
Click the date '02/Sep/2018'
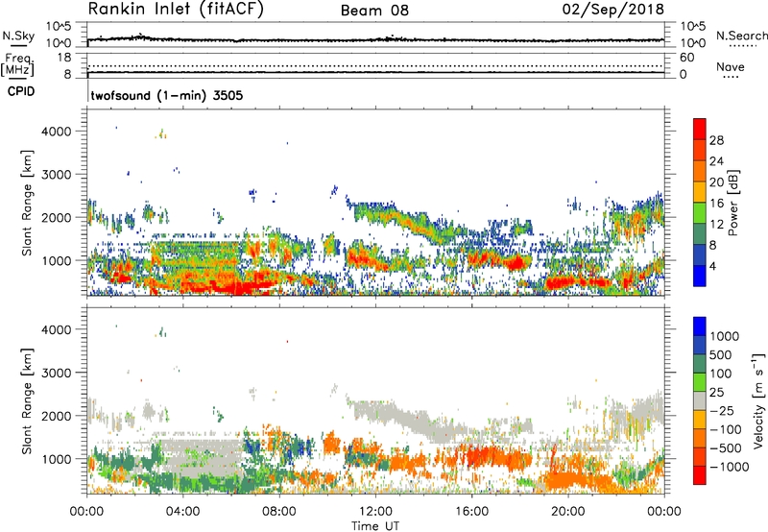point(612,10)
